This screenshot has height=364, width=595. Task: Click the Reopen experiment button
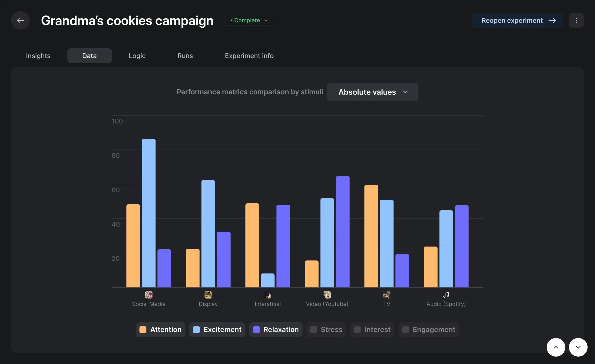click(x=518, y=20)
